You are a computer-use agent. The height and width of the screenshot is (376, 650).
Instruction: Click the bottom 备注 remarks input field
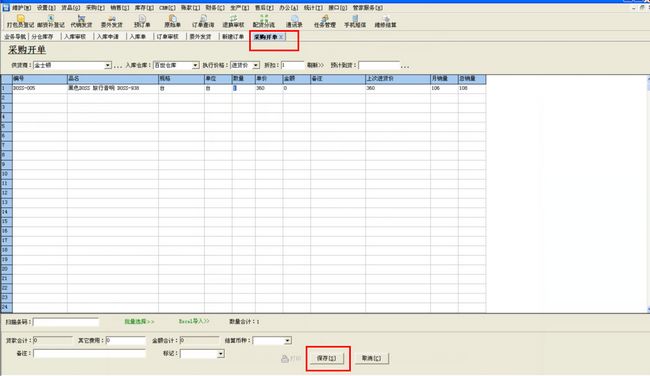90,354
